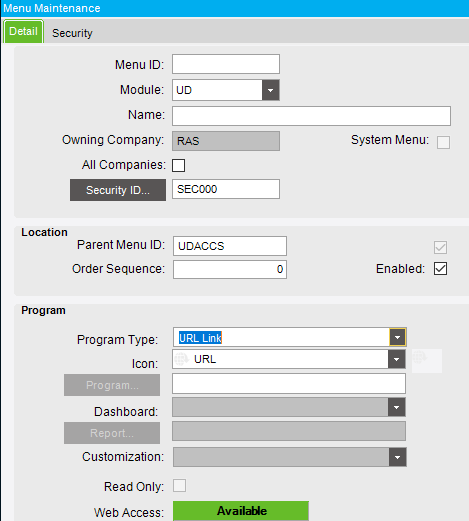The height and width of the screenshot is (521, 469).
Task: Toggle the All Companies checkbox
Action: [x=179, y=165]
